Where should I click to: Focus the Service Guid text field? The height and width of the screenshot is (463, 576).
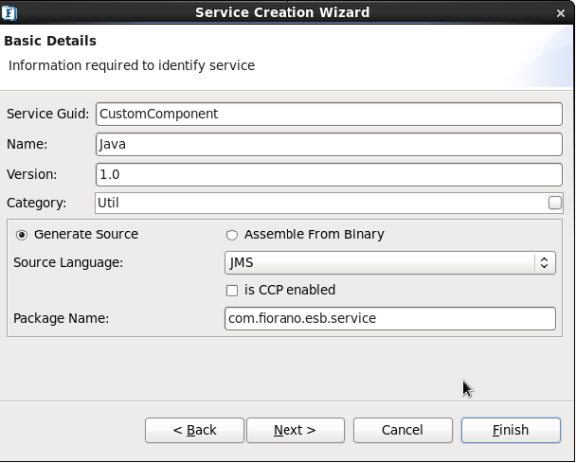329,114
